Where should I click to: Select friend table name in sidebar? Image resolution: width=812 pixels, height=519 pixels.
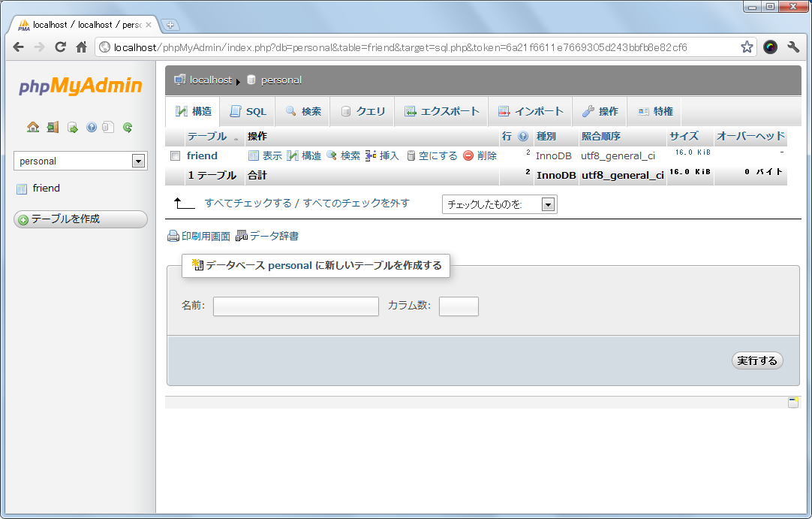click(x=46, y=189)
